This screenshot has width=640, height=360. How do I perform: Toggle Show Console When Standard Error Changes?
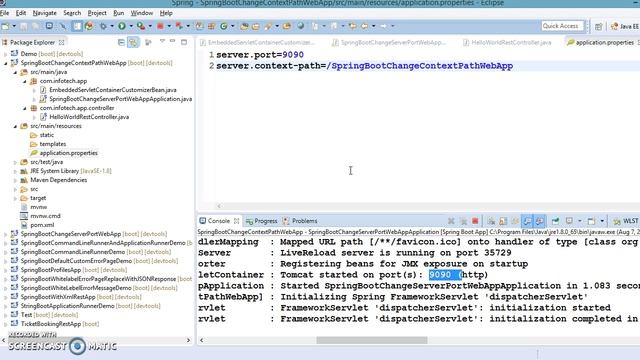[x=540, y=221]
